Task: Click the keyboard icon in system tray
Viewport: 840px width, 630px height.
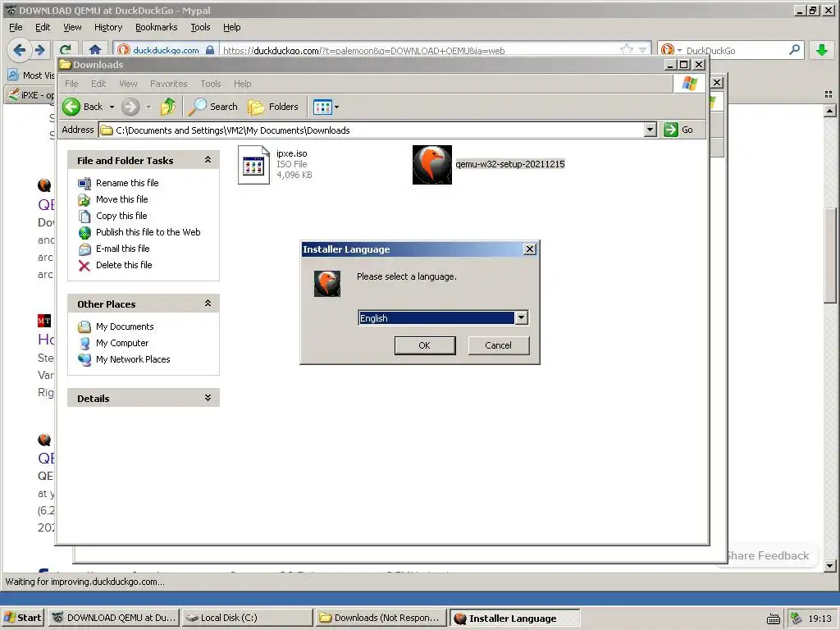Action: coord(773,619)
